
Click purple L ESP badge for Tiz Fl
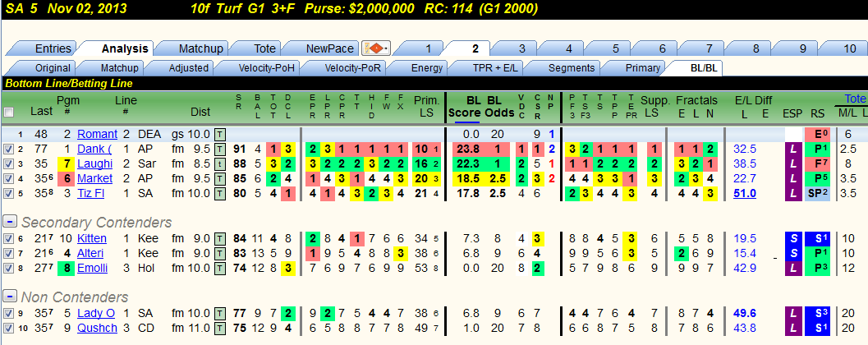click(793, 194)
